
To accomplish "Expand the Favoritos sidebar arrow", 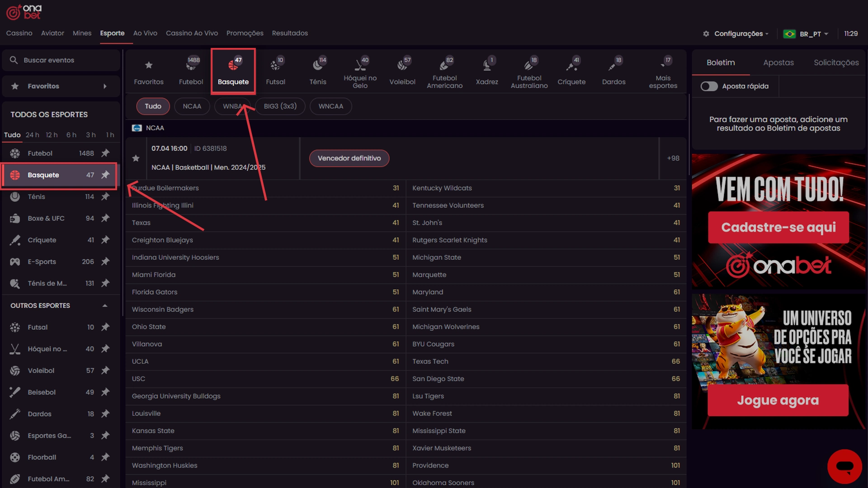I will tap(105, 86).
